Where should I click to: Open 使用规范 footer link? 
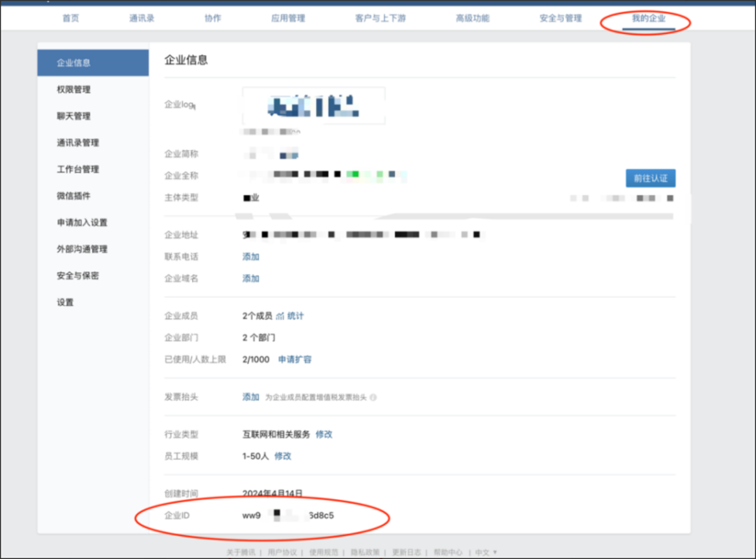tap(324, 552)
